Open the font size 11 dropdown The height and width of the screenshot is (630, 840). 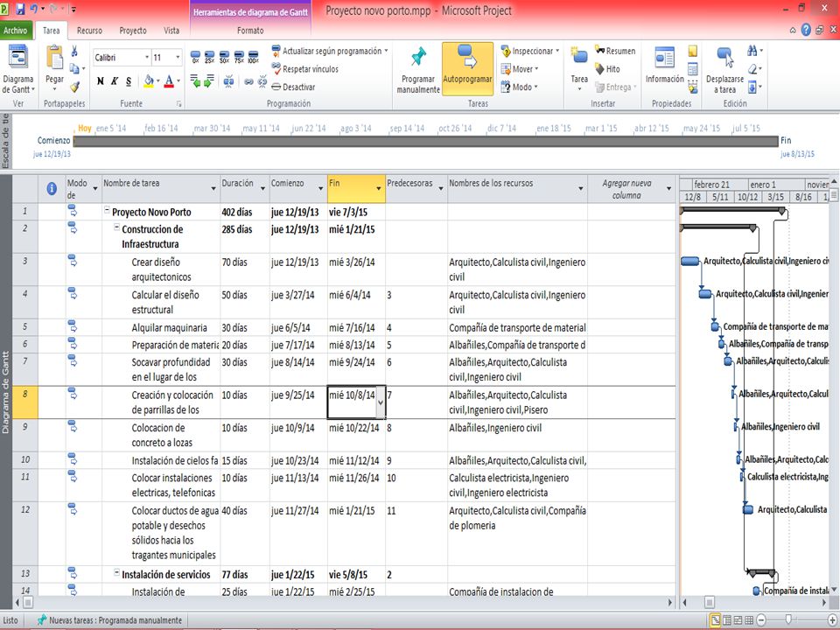pos(178,58)
